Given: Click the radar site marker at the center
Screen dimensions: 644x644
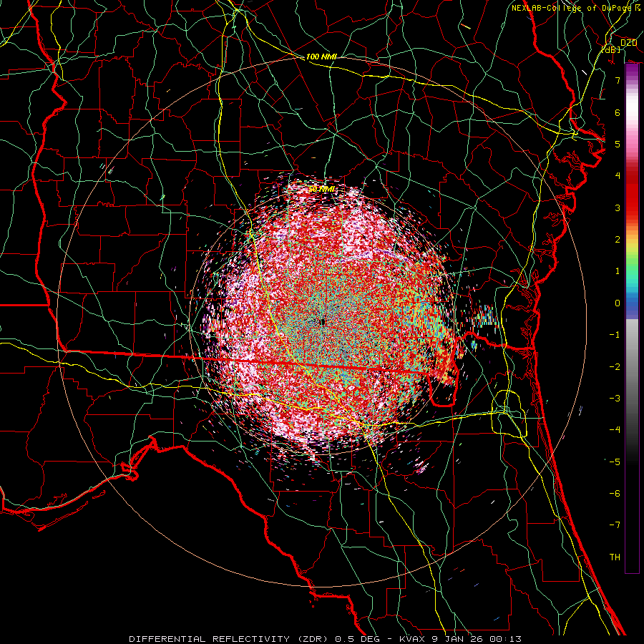Looking at the screenshot, I should click(323, 323).
